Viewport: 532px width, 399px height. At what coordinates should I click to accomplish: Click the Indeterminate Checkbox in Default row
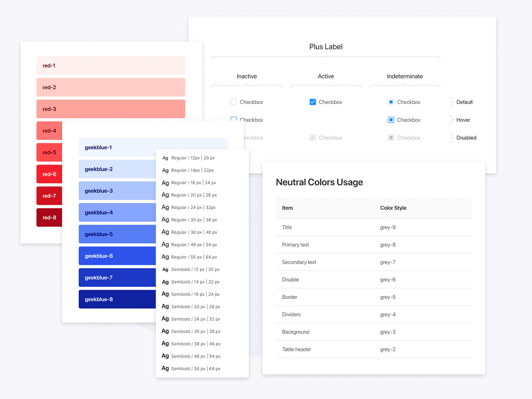pyautogui.click(x=391, y=102)
